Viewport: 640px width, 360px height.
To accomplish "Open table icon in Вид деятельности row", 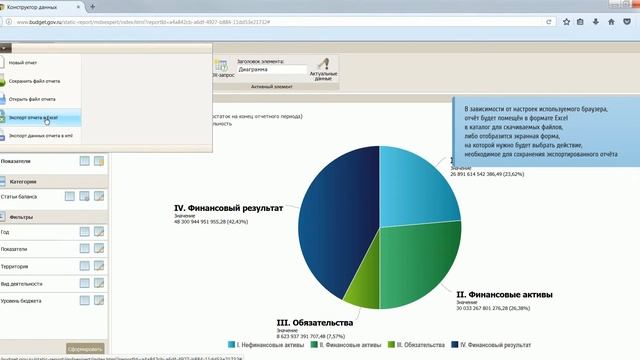I will point(84,283).
